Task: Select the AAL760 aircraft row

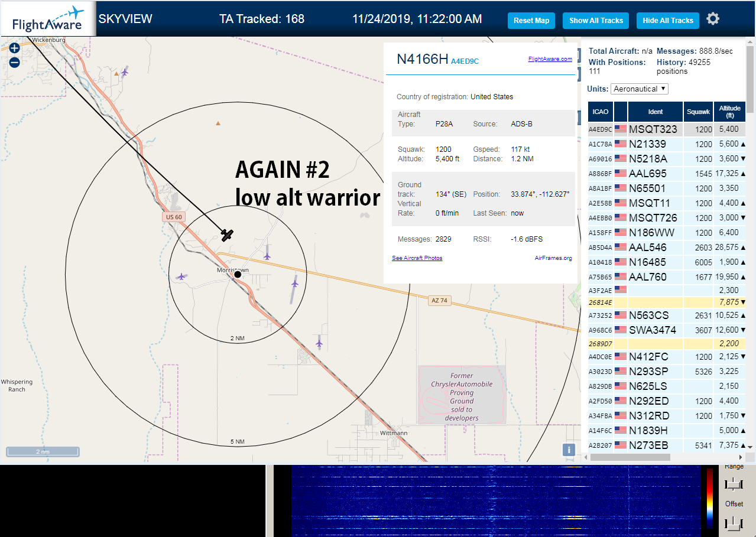Action: (667, 276)
